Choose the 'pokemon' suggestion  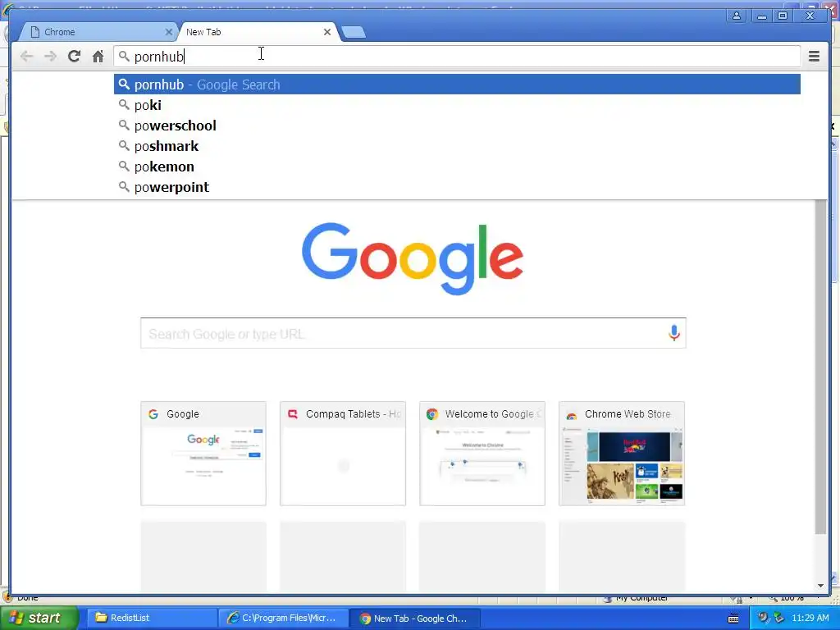pos(457,167)
